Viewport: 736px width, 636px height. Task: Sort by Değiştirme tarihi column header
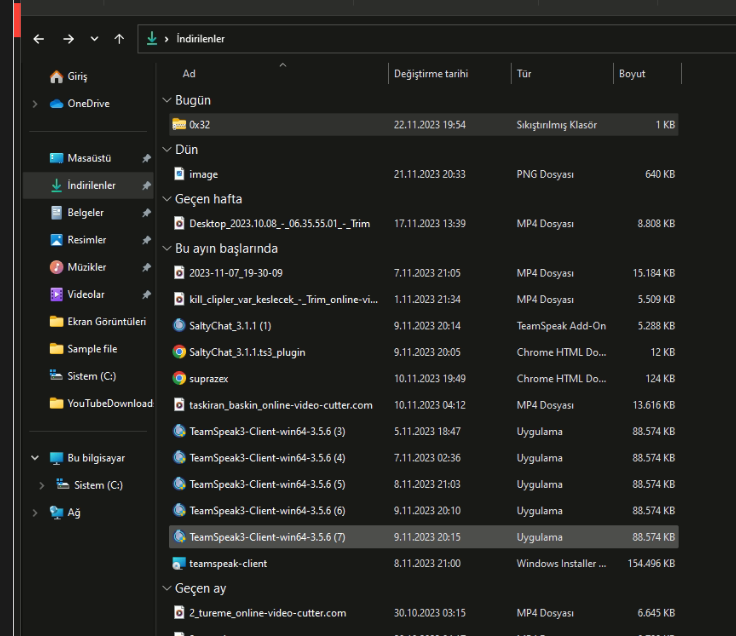point(431,74)
